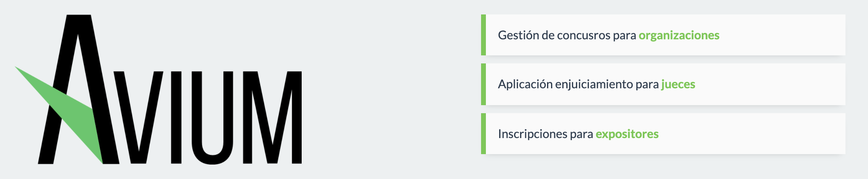Click green accent bar of the jueces card
868x179 pixels.
pos(483,84)
